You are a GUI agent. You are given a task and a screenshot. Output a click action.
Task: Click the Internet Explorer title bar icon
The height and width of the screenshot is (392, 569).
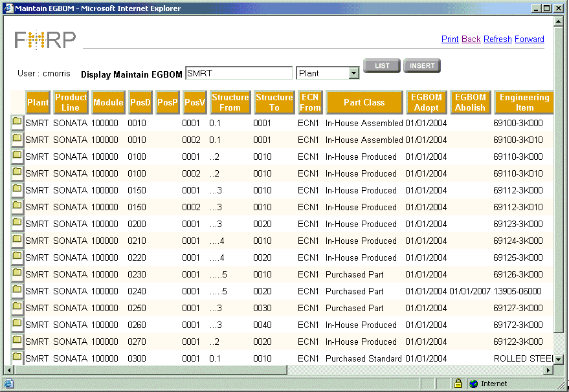[x=8, y=8]
